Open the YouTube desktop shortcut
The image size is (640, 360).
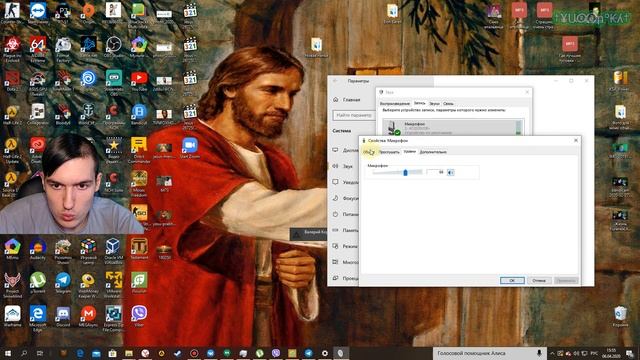(x=139, y=80)
